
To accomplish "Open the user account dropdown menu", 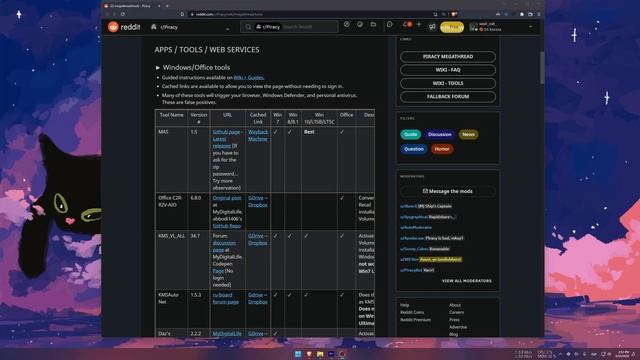I will [x=530, y=27].
